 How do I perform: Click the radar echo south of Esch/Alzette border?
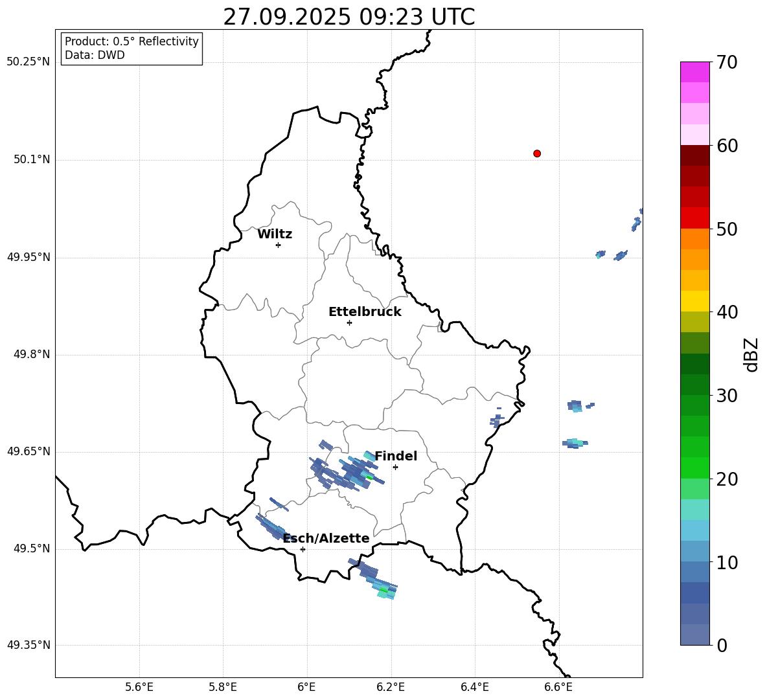pyautogui.click(x=374, y=579)
